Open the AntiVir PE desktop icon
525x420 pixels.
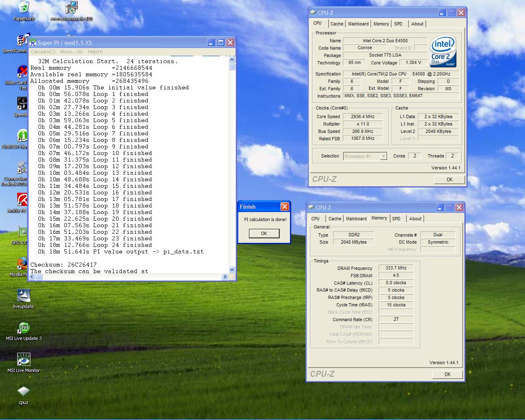click(x=22, y=199)
